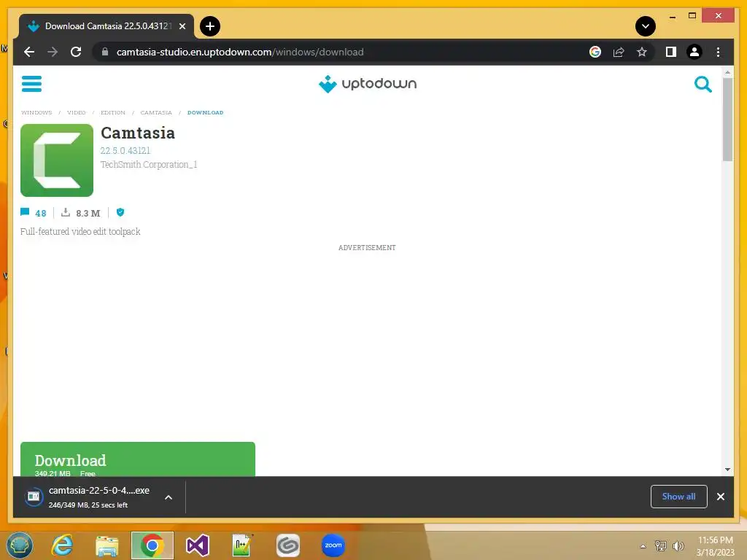
Task: Open a new tab with plus button
Action: tap(210, 26)
